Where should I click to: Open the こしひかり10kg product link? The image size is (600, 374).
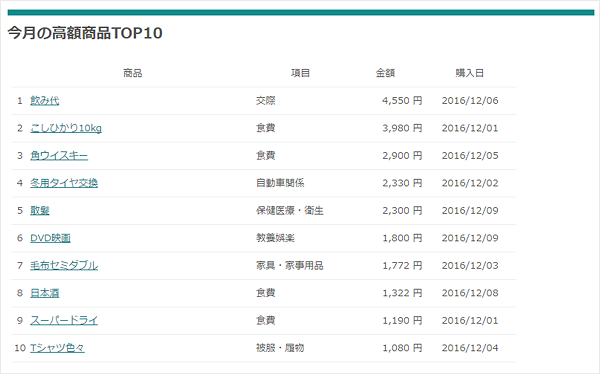coord(66,128)
